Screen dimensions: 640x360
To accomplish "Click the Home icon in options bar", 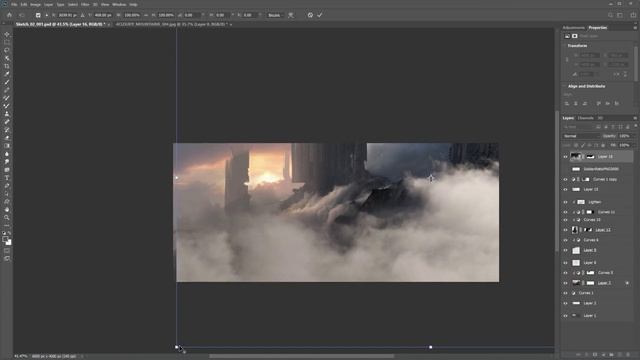I will (9, 15).
